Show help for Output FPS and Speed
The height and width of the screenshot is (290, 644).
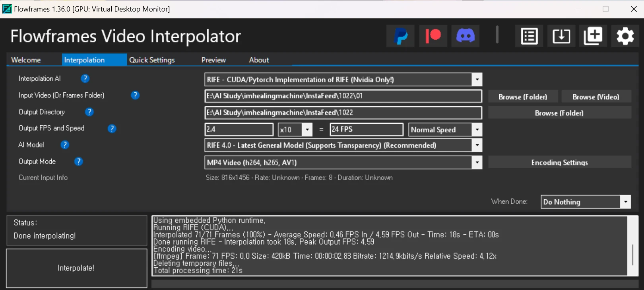point(112,128)
